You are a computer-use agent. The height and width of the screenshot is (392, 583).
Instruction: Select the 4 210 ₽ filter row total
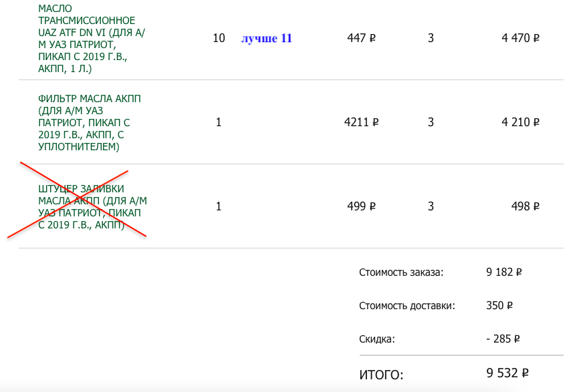coord(520,122)
